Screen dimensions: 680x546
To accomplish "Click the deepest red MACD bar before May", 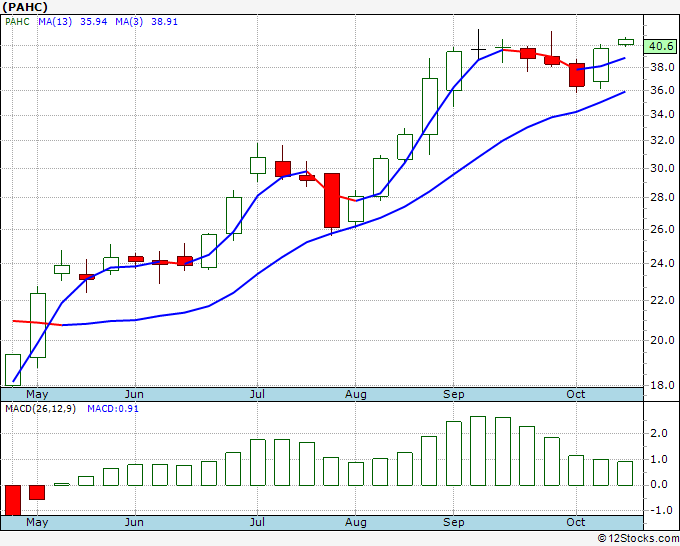I will pyautogui.click(x=13, y=500).
